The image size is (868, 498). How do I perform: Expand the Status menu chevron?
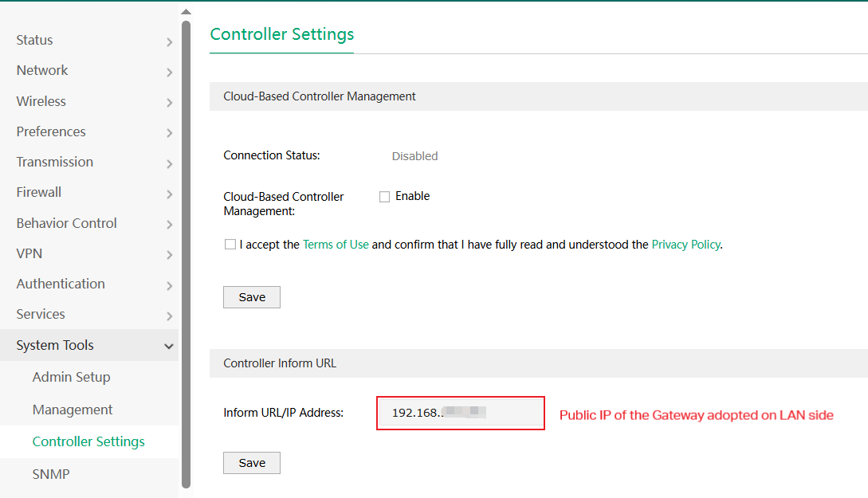click(x=169, y=41)
